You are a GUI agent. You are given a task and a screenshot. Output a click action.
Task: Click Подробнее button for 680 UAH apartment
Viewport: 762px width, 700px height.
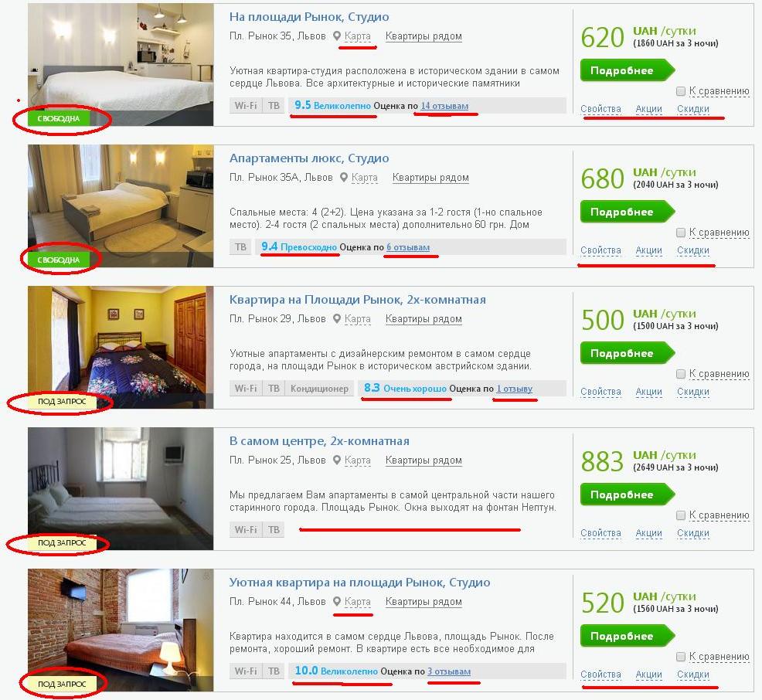(x=628, y=212)
